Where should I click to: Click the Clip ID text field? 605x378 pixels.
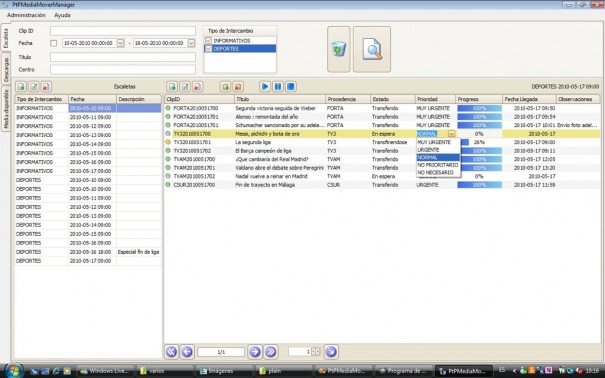[x=123, y=31]
